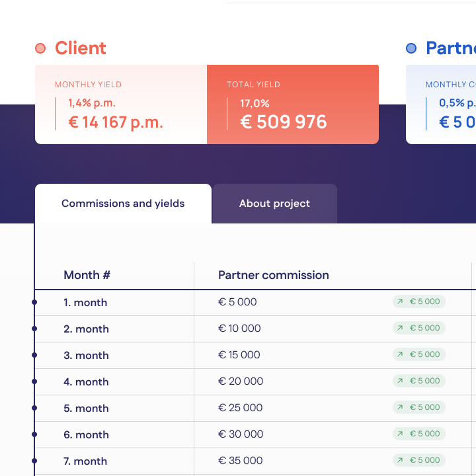
Task: Click the Client Total Yield card
Action: click(292, 104)
